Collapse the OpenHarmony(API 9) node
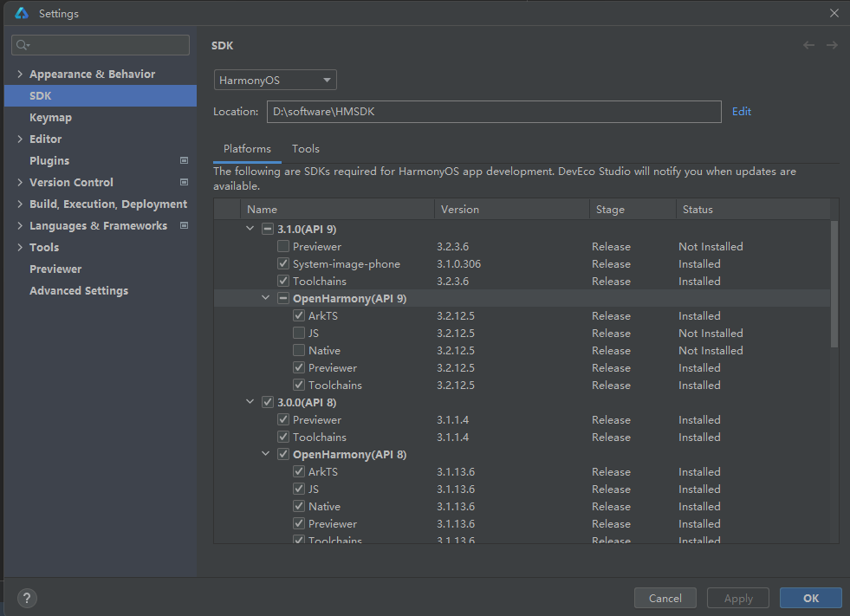The width and height of the screenshot is (850, 616). [266, 298]
